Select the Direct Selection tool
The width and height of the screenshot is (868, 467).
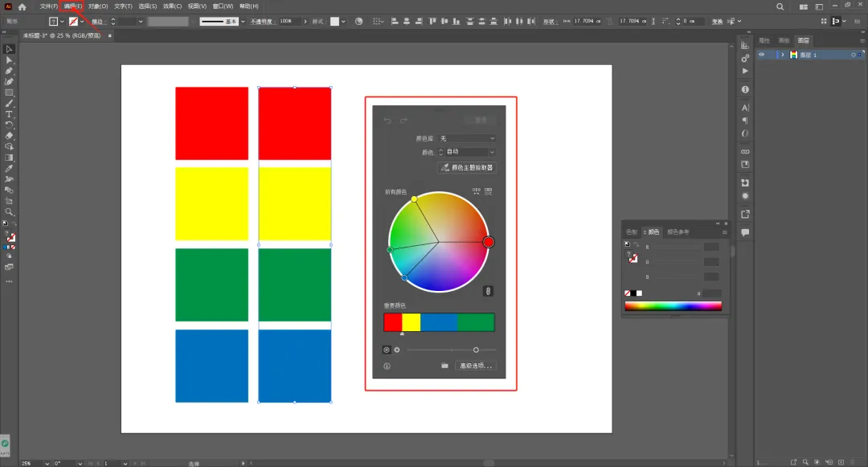9,59
